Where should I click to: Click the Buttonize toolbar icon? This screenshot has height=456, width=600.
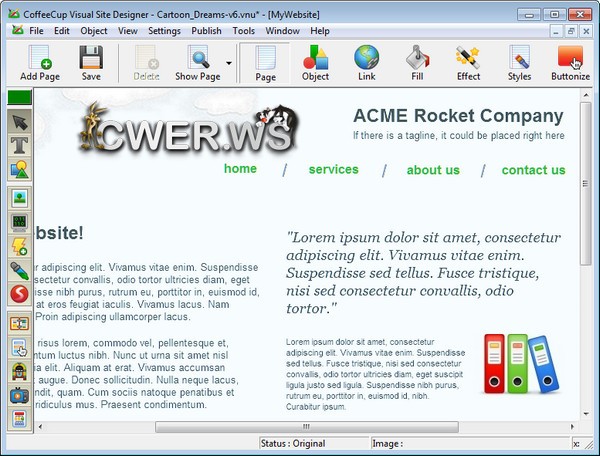pos(570,64)
